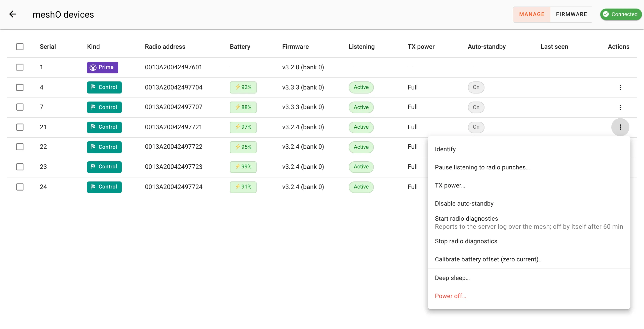Image resolution: width=644 pixels, height=329 pixels.
Task: Select Start radio diagnostics
Action: [x=529, y=222]
